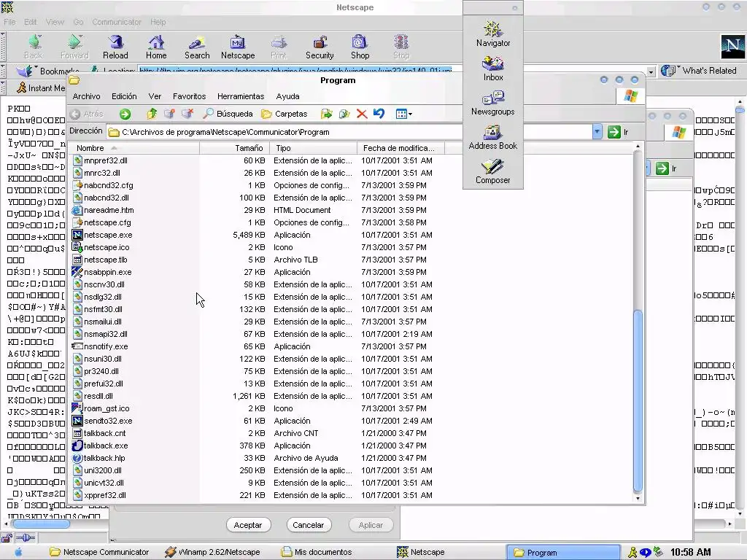Select the file xppref32.dll
This screenshot has height=560, width=747.
tap(105, 495)
